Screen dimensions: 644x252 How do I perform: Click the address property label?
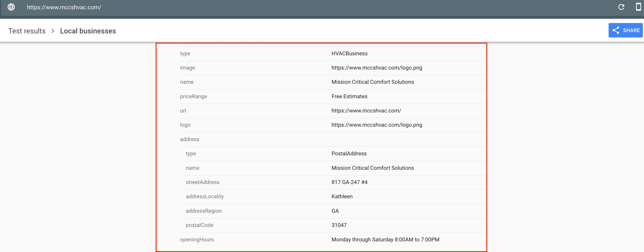189,139
